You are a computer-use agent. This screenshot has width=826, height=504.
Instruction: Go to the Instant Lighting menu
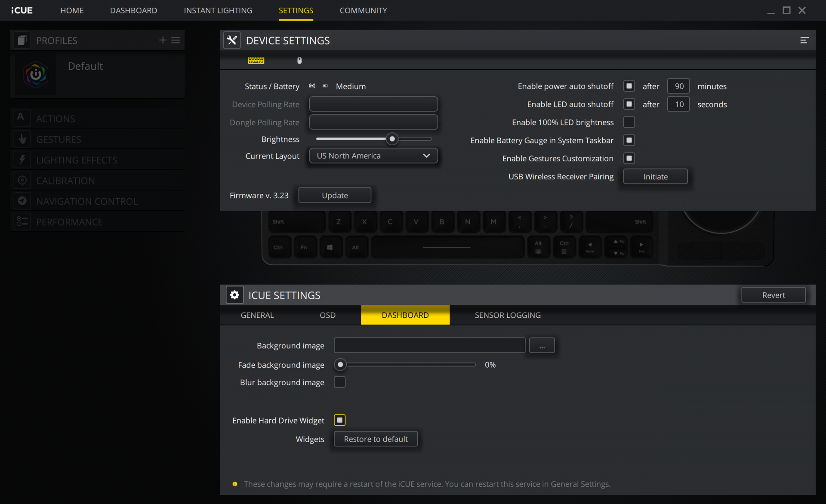tap(218, 10)
